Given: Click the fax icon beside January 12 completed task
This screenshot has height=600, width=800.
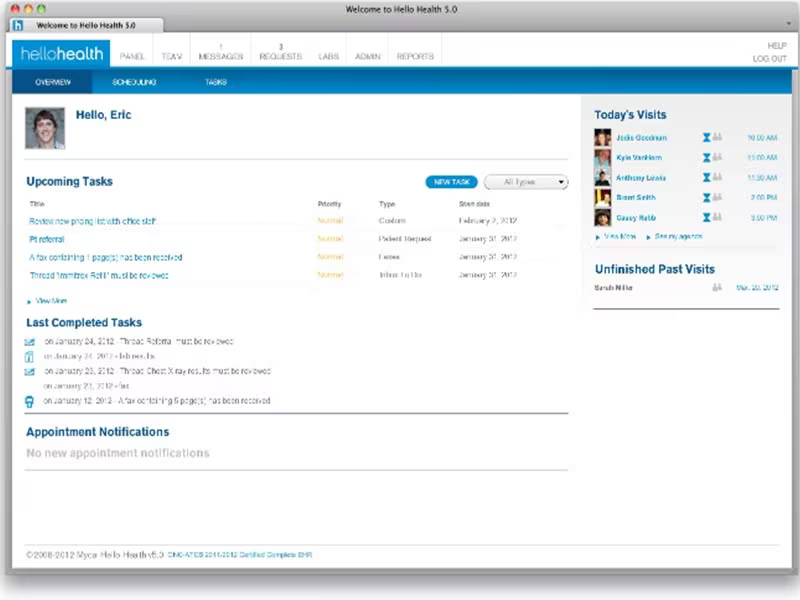Looking at the screenshot, I should coord(30,402).
